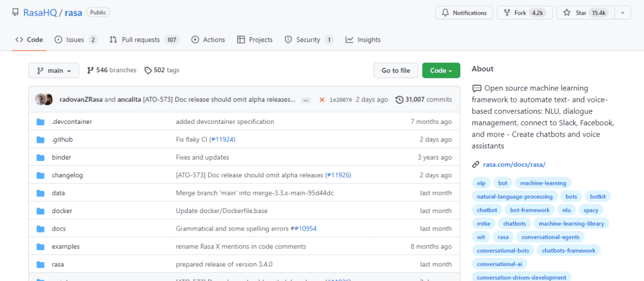This screenshot has width=644, height=281.
Task: Select the wit topic tag
Action: coord(481,237)
